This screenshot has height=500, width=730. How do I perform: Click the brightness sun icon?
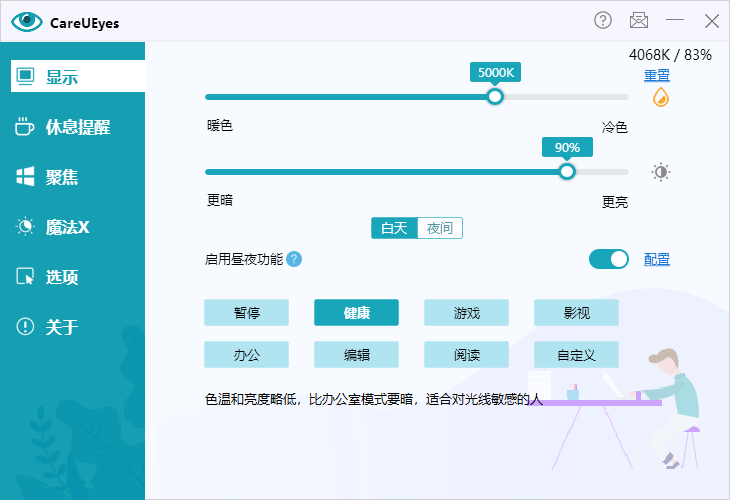(x=661, y=171)
